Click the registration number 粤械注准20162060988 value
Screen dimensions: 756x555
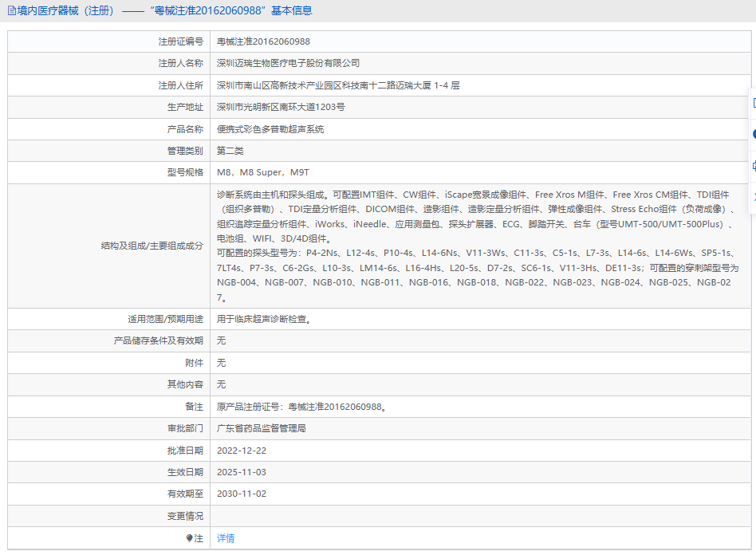263,41
